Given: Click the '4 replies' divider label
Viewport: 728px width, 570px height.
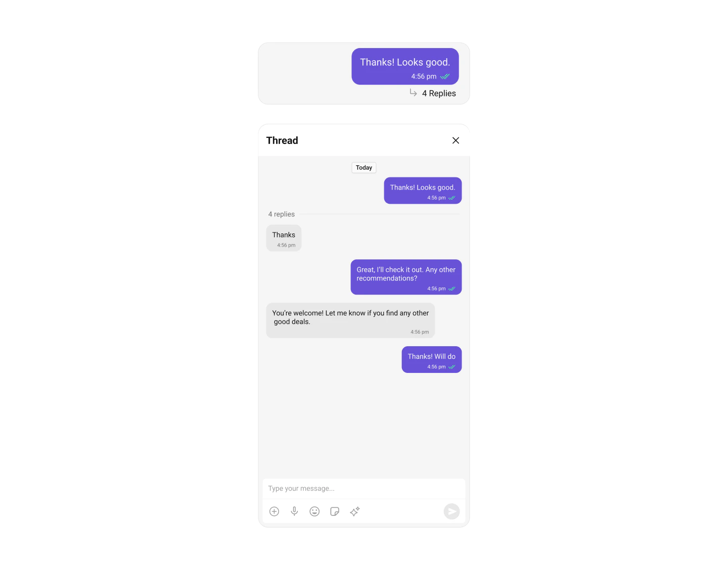Looking at the screenshot, I should [x=282, y=214].
